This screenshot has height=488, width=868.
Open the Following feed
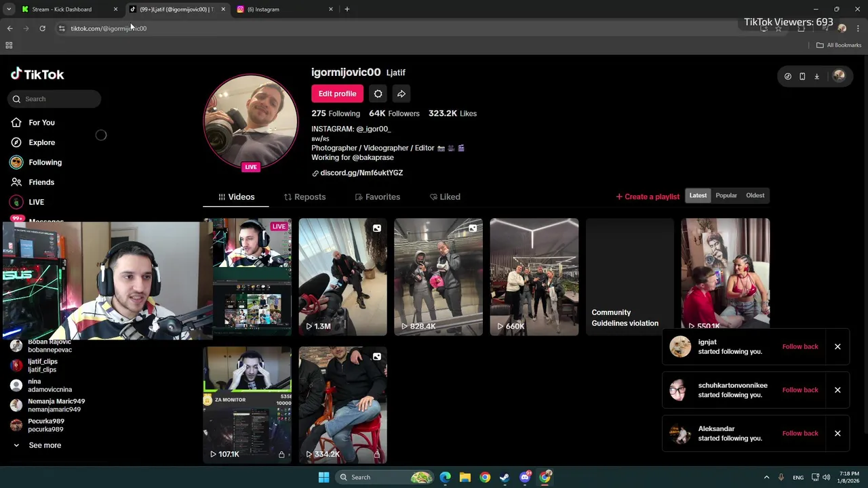[x=36, y=163]
